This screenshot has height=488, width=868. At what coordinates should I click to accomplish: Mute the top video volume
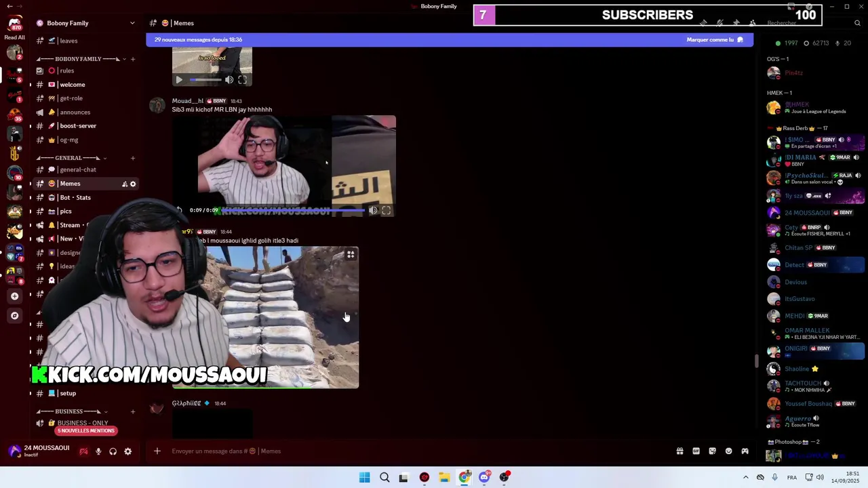[x=229, y=80]
